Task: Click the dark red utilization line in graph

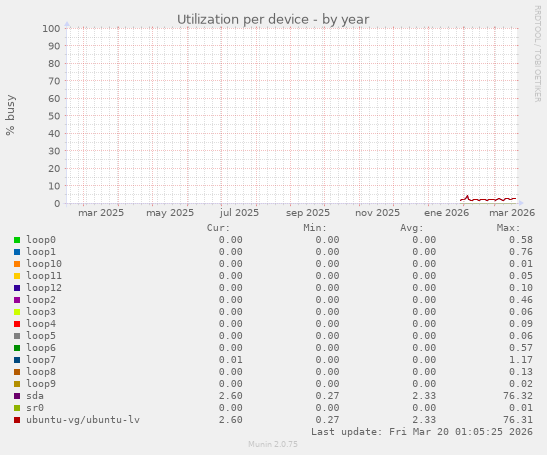Action: (x=488, y=200)
